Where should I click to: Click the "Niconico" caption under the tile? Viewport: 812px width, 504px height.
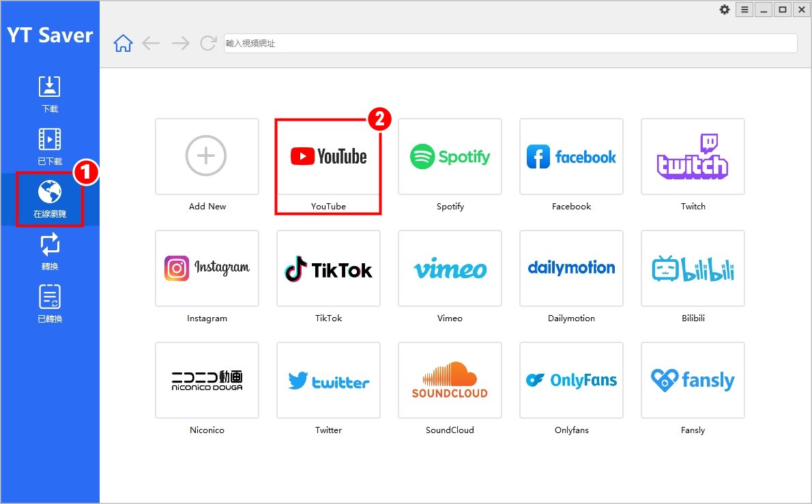pos(207,430)
